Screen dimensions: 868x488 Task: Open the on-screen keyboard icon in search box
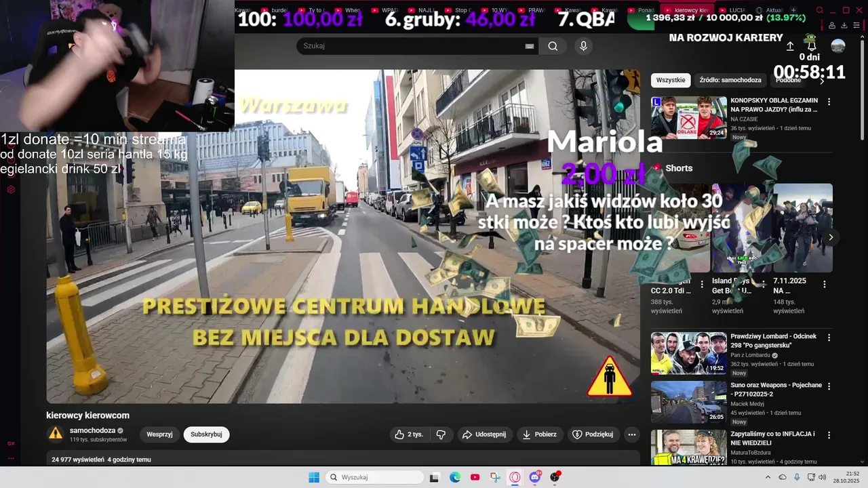click(x=529, y=46)
